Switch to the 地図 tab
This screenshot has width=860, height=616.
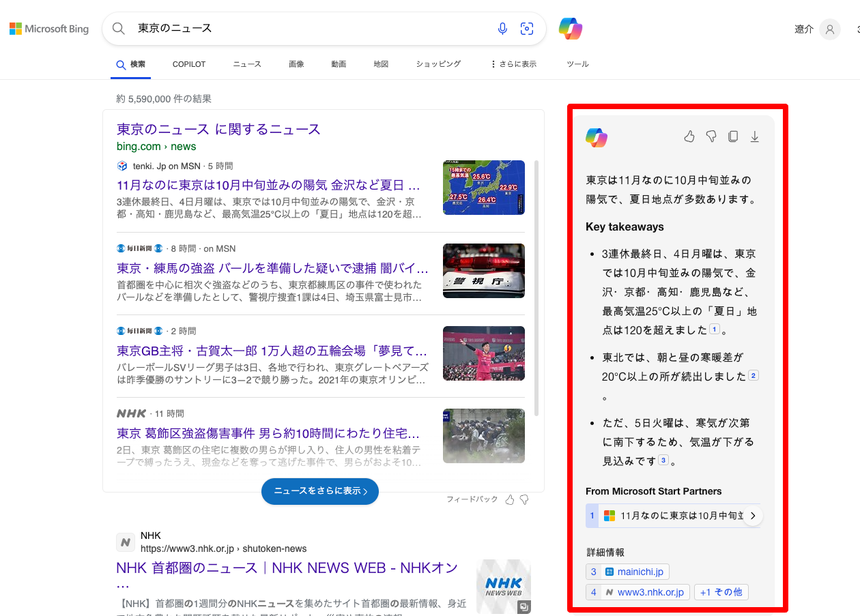[381, 64]
